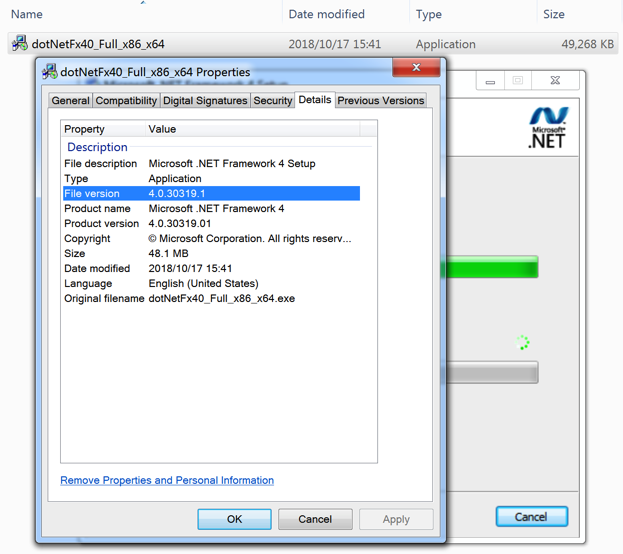
Task: Click the Microsoft .NET logo
Action: click(548, 128)
